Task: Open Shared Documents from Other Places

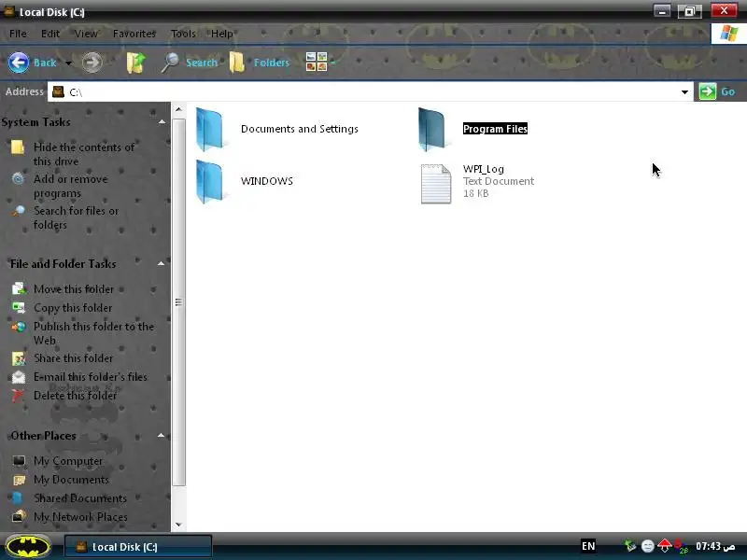Action: click(x=80, y=498)
